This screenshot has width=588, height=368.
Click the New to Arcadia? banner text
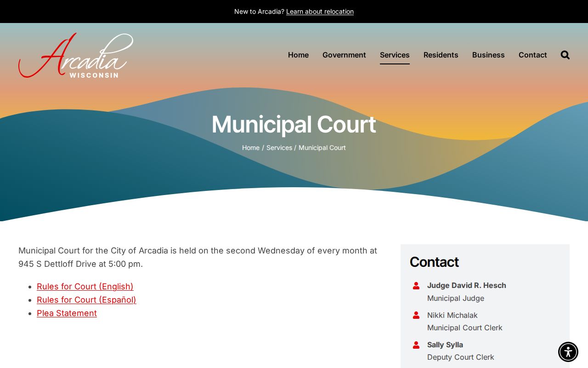259,11
